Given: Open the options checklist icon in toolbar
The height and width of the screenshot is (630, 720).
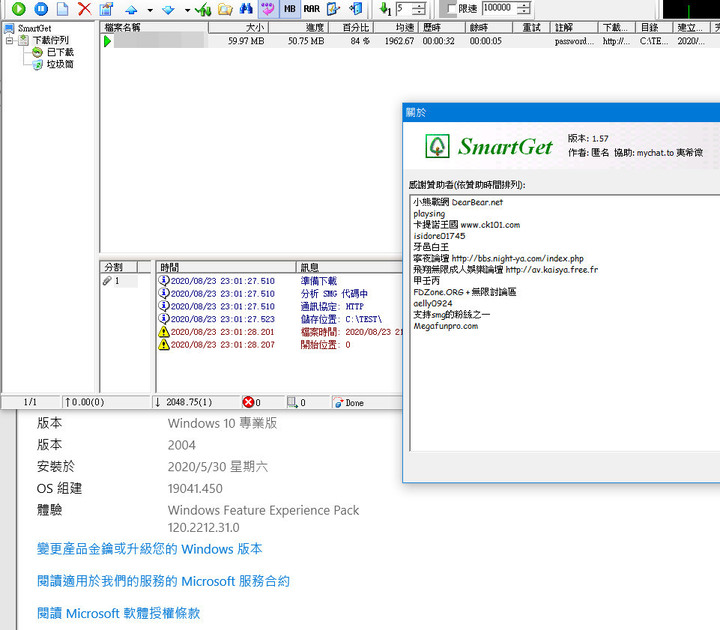Looking at the screenshot, I should (333, 9).
